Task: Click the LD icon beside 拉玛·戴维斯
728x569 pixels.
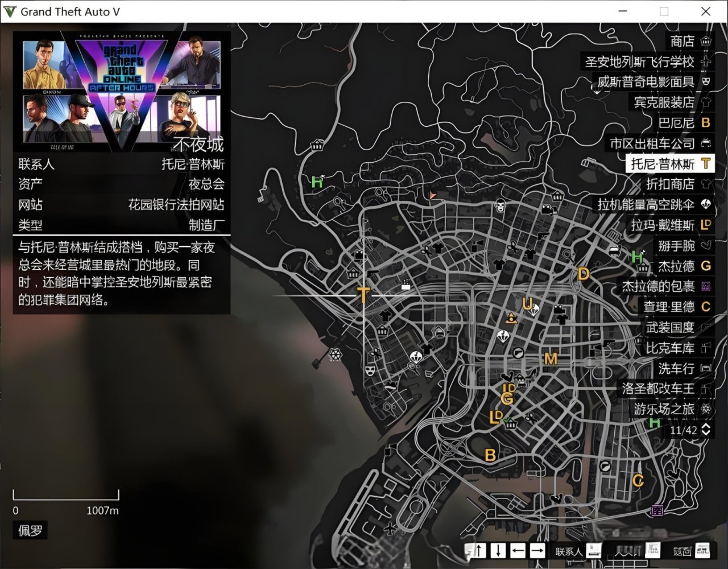Action: (x=706, y=225)
